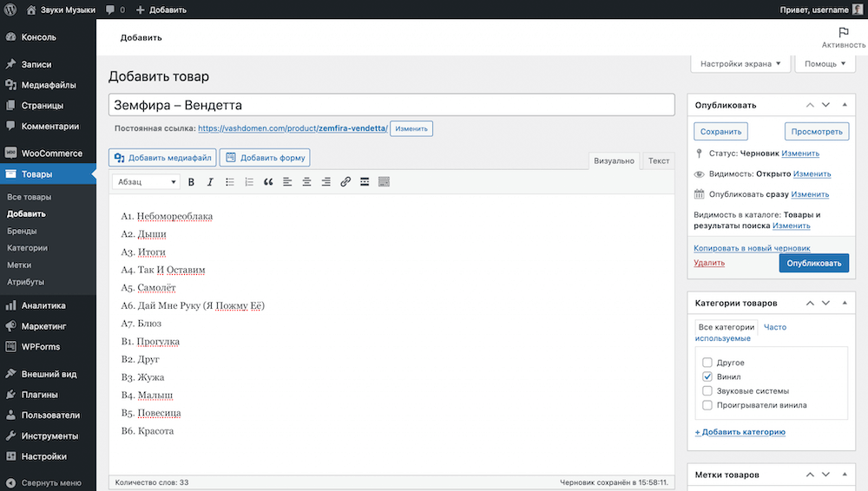Move the Опубликовать panel down
The image size is (868, 491).
tap(826, 105)
